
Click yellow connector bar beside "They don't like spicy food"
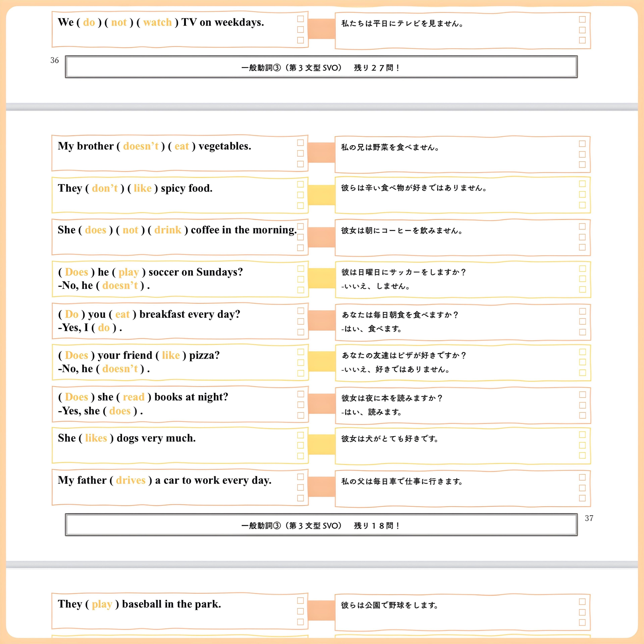(x=321, y=195)
